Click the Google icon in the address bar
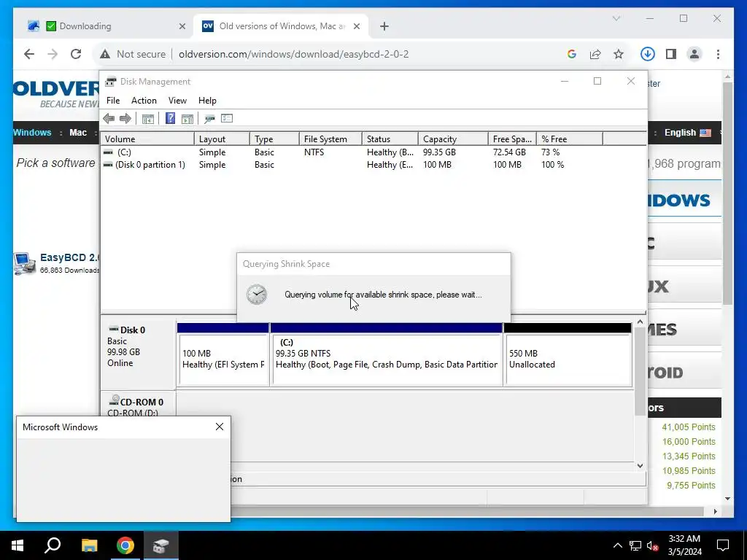 click(x=572, y=54)
